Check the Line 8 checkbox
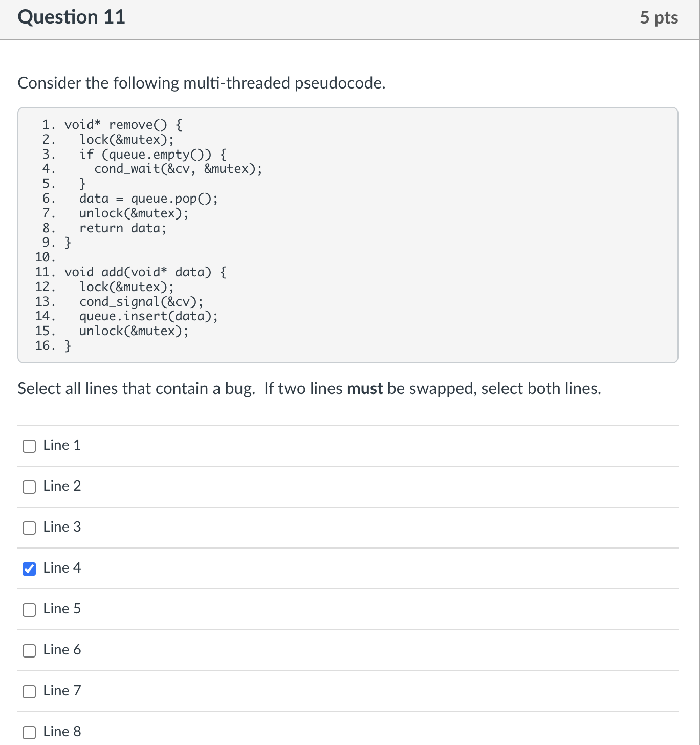This screenshot has height=745, width=700. pyautogui.click(x=29, y=732)
